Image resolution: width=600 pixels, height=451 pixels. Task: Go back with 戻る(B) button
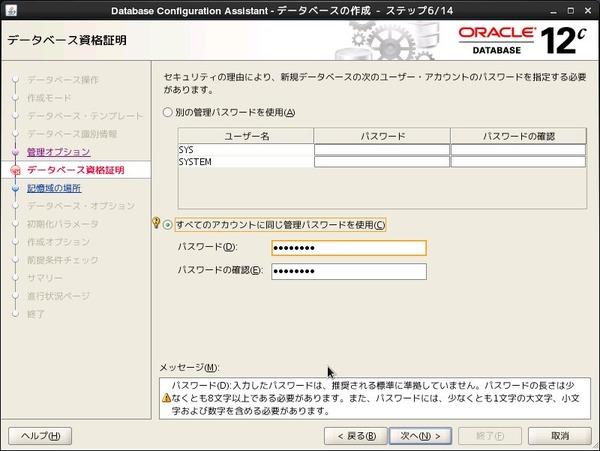point(356,436)
